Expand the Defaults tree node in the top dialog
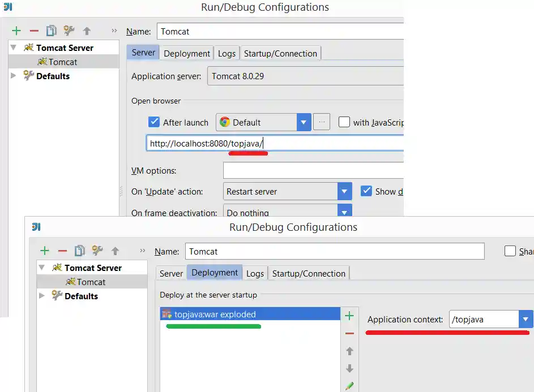 point(14,76)
